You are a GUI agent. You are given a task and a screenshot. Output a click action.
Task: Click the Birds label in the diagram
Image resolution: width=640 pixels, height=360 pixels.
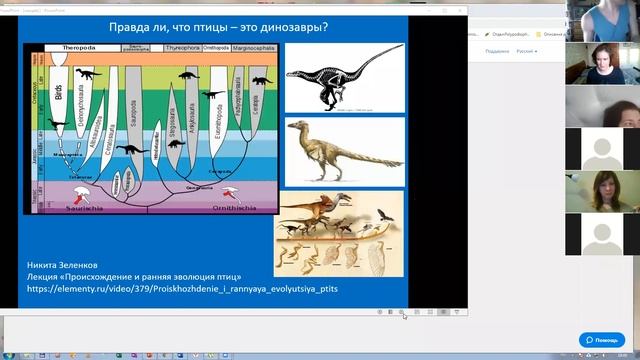click(x=58, y=93)
